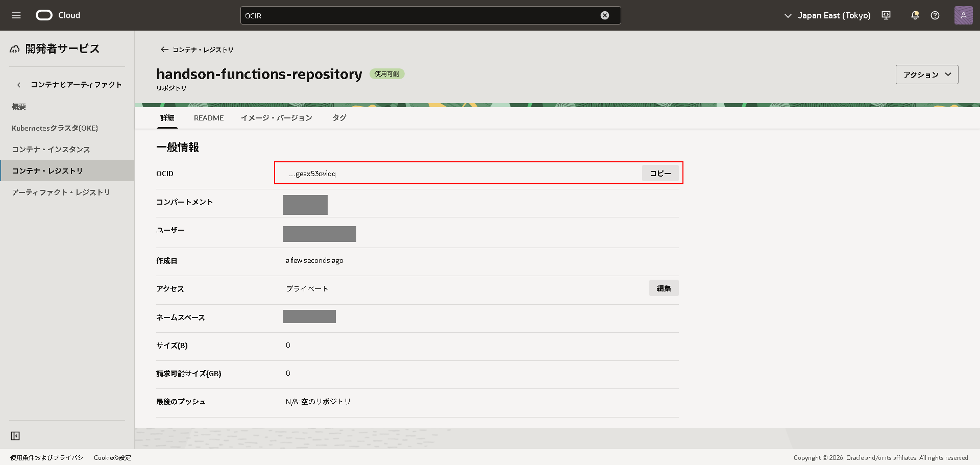Screen dimensions: 980x465
Task: Copy the OCID with コピー button
Action: pos(660,174)
